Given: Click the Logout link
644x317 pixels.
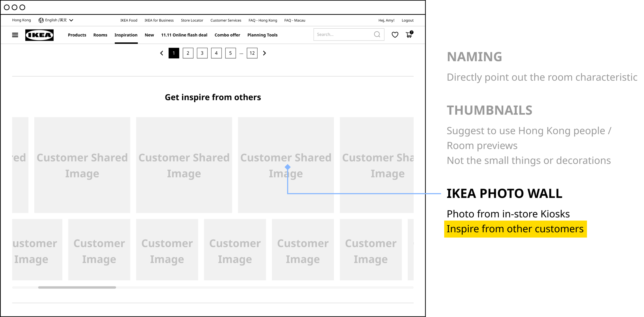Looking at the screenshot, I should tap(407, 20).
